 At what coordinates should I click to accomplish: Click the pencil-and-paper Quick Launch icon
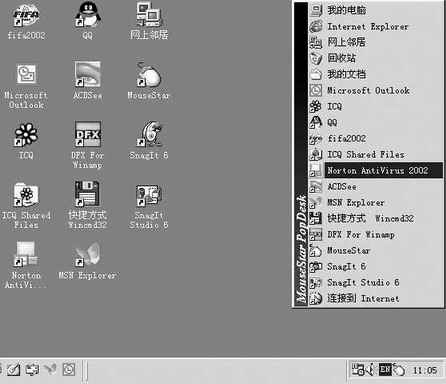(x=13, y=369)
